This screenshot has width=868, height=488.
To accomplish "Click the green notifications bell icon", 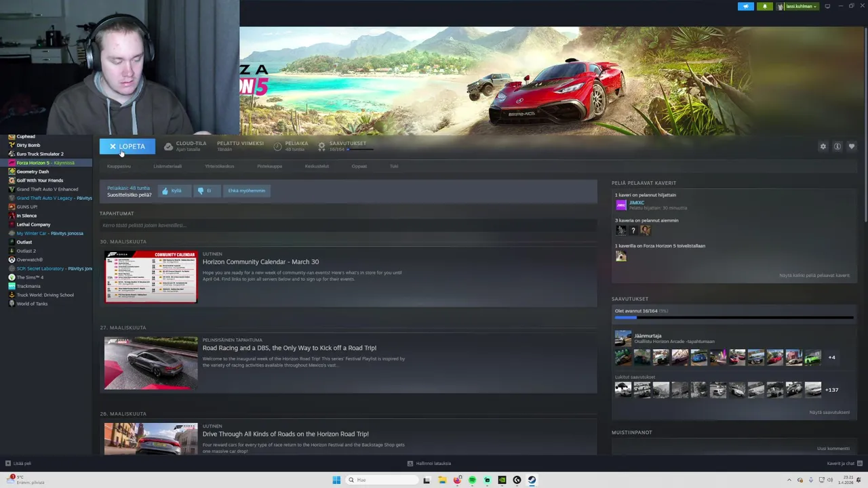I will coord(765,6).
